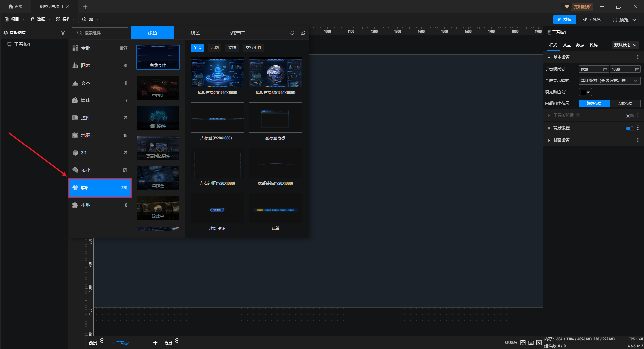Switch to the 深色 theme tab

click(x=152, y=33)
